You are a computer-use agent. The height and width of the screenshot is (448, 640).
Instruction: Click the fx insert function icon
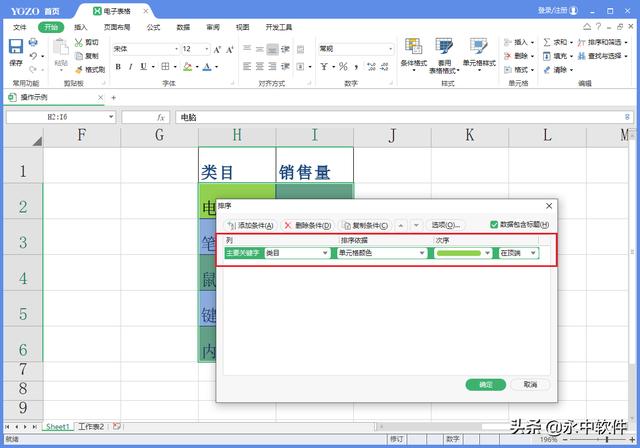pyautogui.click(x=160, y=117)
